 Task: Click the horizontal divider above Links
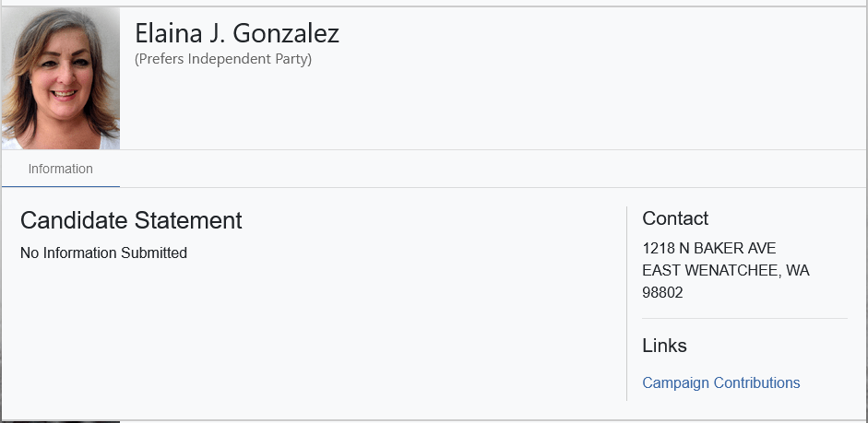[x=743, y=319]
